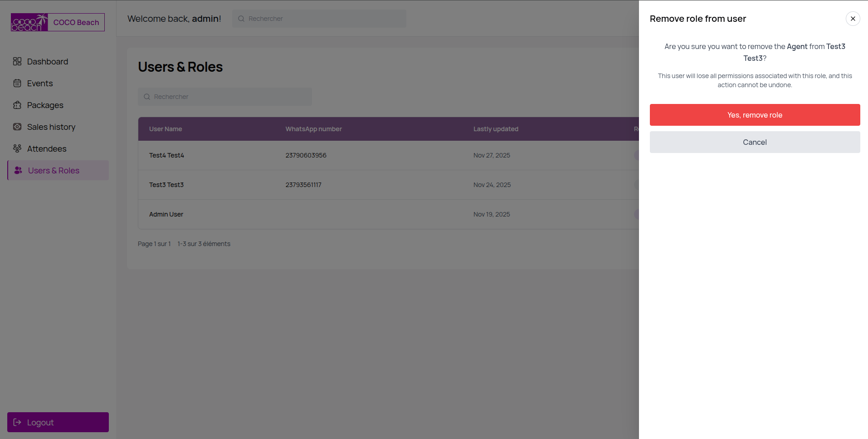Select the Test4 Test4 user row
This screenshot has height=439, width=868.
166,155
